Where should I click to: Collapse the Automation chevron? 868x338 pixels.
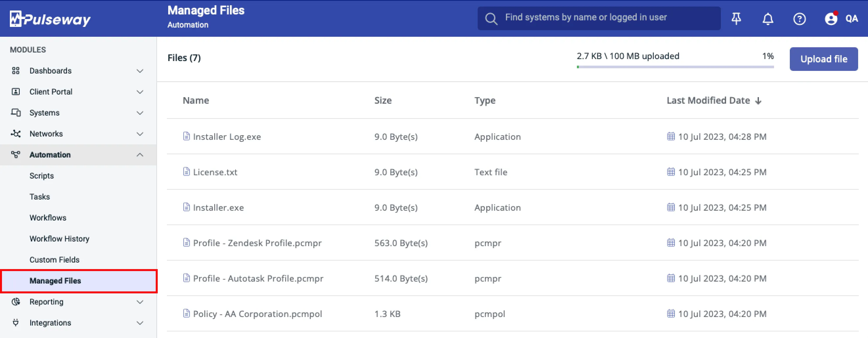click(140, 155)
